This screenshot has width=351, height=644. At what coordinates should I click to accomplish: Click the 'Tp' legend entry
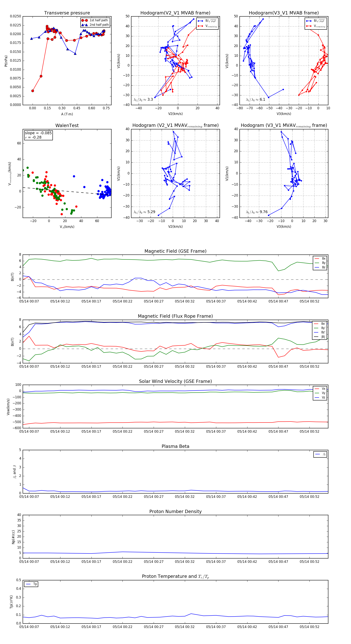[x=31, y=584]
